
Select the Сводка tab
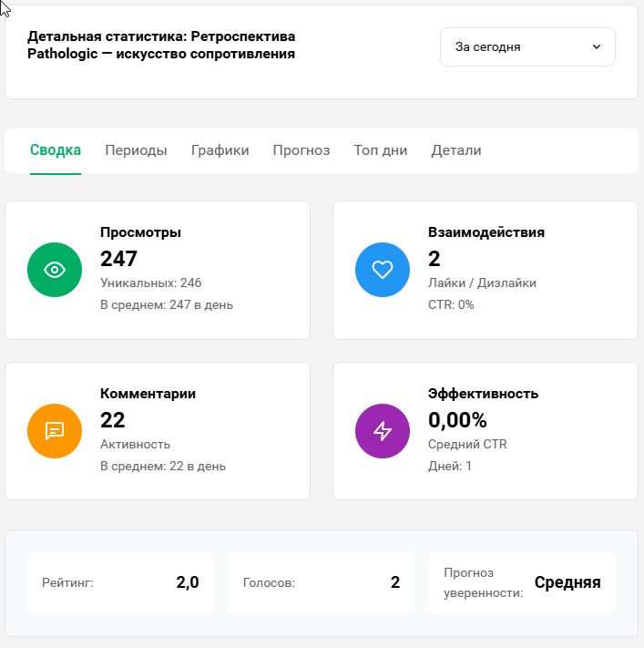pos(56,150)
